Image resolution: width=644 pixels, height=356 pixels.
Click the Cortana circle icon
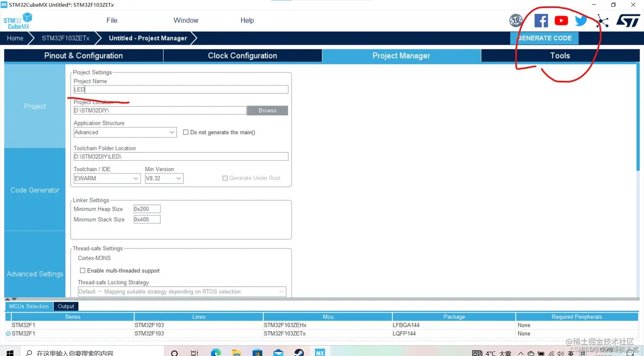174,353
